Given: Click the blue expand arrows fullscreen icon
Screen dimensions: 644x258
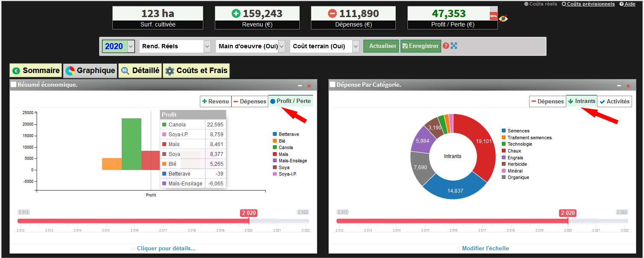Looking at the screenshot, I should pos(454,46).
